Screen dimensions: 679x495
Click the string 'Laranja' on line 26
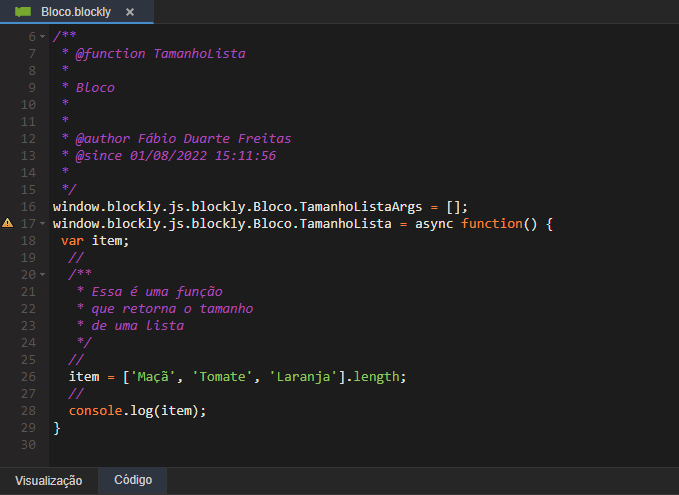tap(303, 377)
